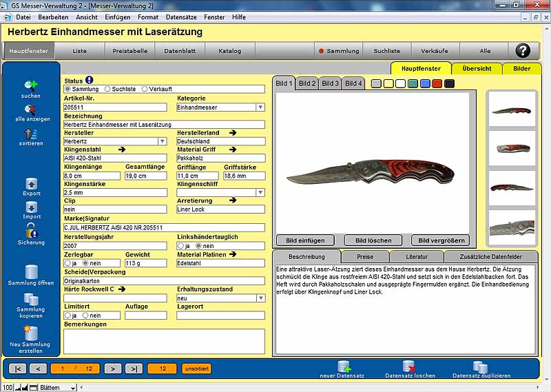Select ja for Zerlegbar
This screenshot has height=392, width=551.
click(67, 263)
